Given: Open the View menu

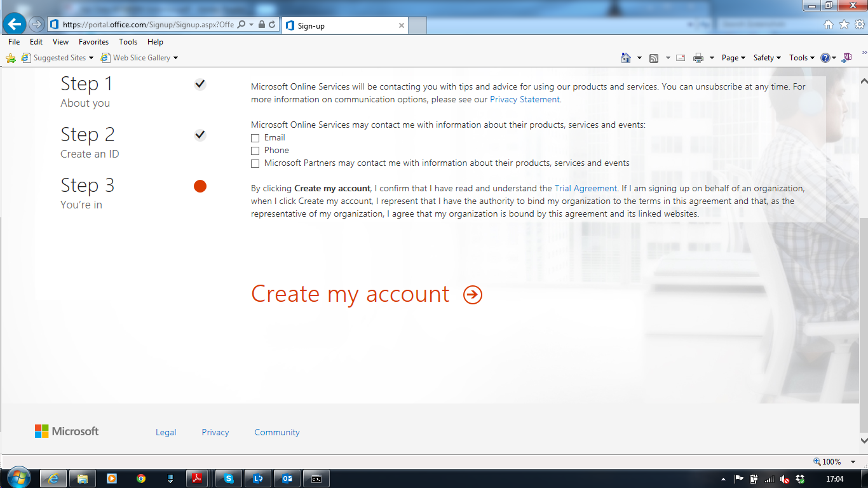Looking at the screenshot, I should click(x=60, y=42).
